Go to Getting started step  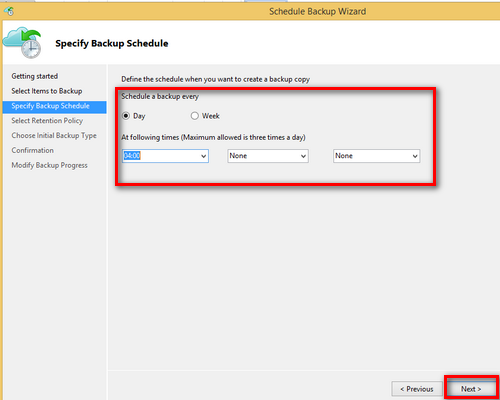(x=35, y=76)
